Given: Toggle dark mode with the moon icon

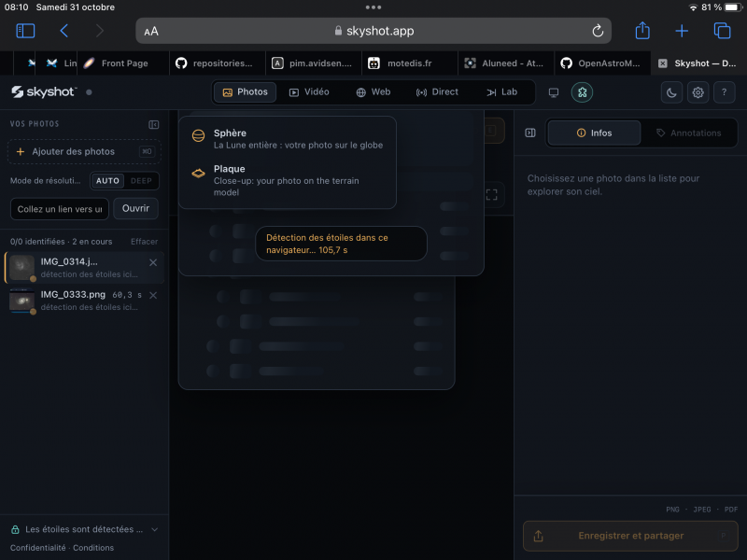Looking at the screenshot, I should coord(671,92).
